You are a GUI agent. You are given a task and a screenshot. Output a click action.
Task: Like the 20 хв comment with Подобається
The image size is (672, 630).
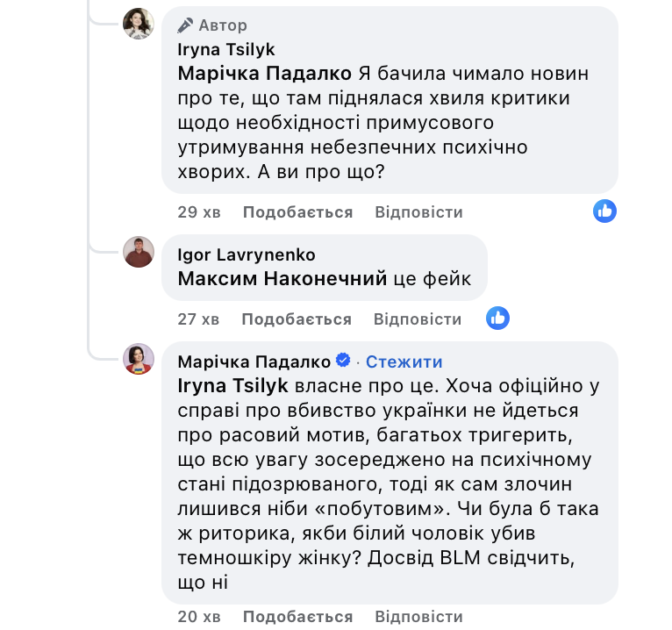pyautogui.click(x=297, y=616)
